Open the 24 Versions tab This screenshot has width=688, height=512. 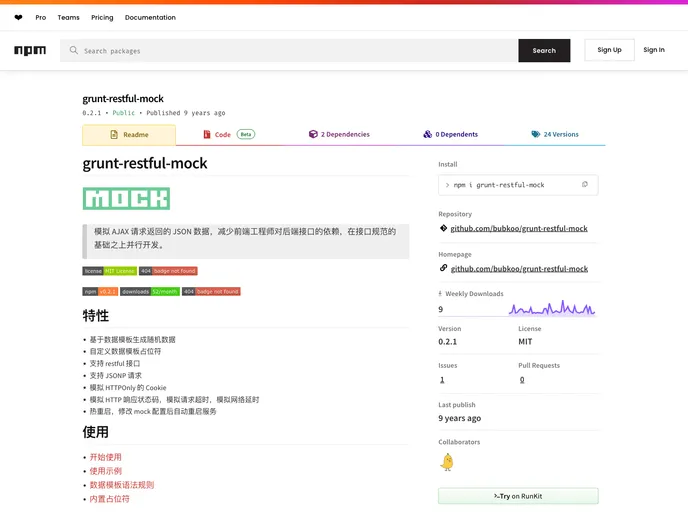click(x=555, y=135)
